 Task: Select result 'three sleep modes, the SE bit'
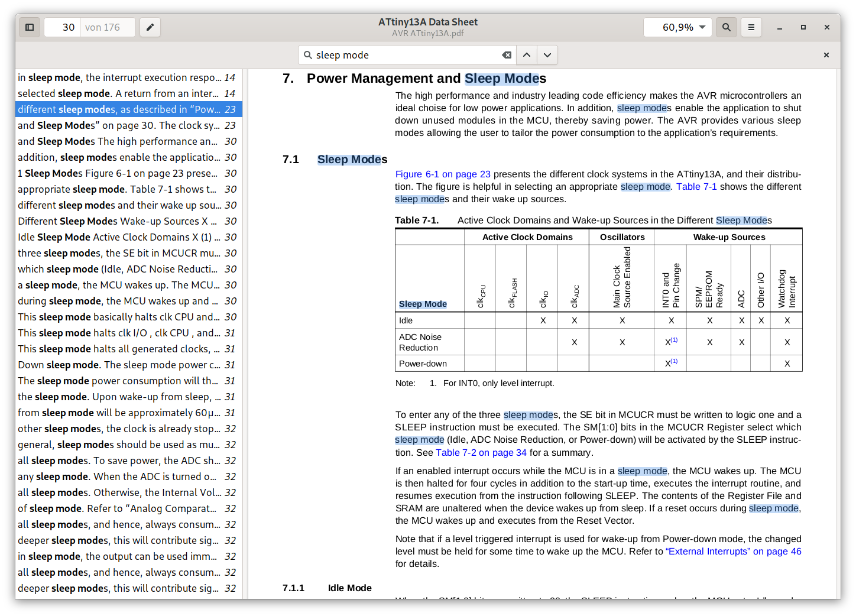click(x=129, y=253)
